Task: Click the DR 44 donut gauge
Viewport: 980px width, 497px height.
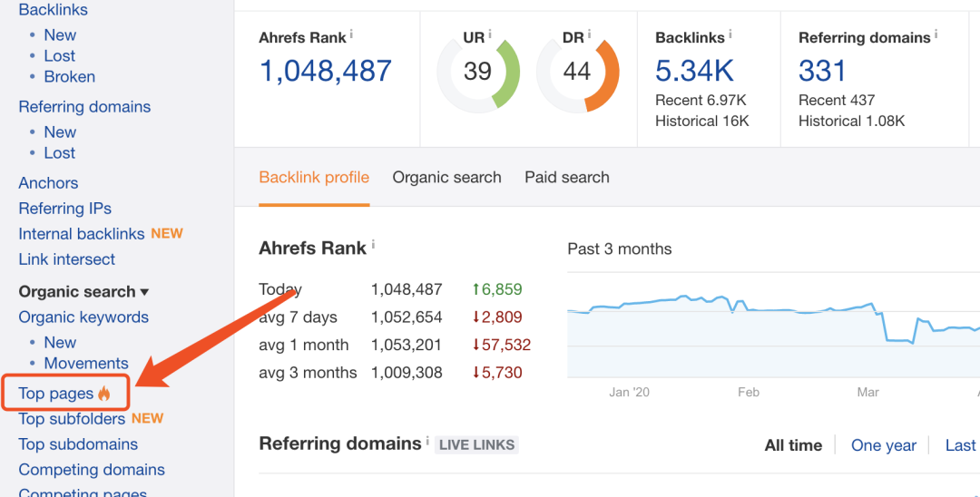Action: click(577, 72)
